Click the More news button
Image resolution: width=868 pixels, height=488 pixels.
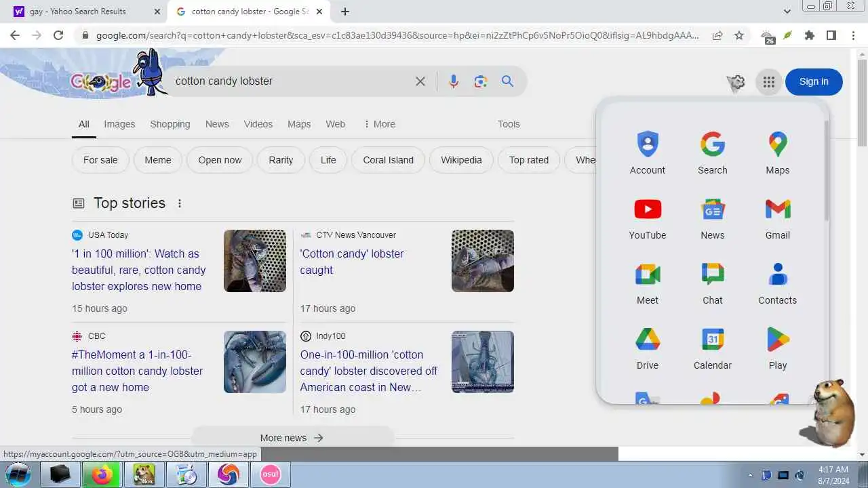(292, 438)
